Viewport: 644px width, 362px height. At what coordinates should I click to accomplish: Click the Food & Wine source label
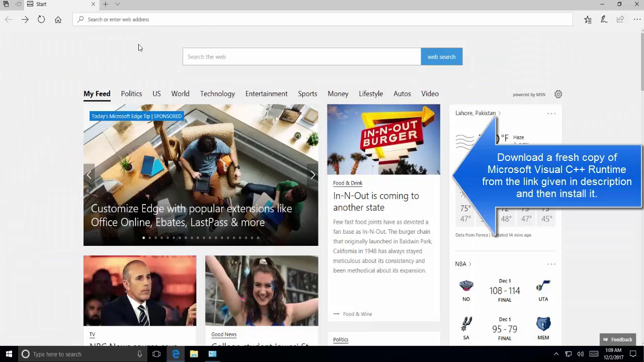point(357,314)
